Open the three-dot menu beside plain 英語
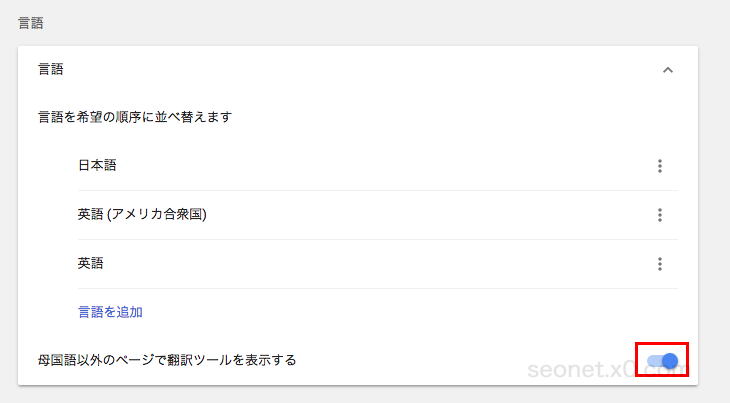Image resolution: width=730 pixels, height=403 pixels. pyautogui.click(x=660, y=264)
